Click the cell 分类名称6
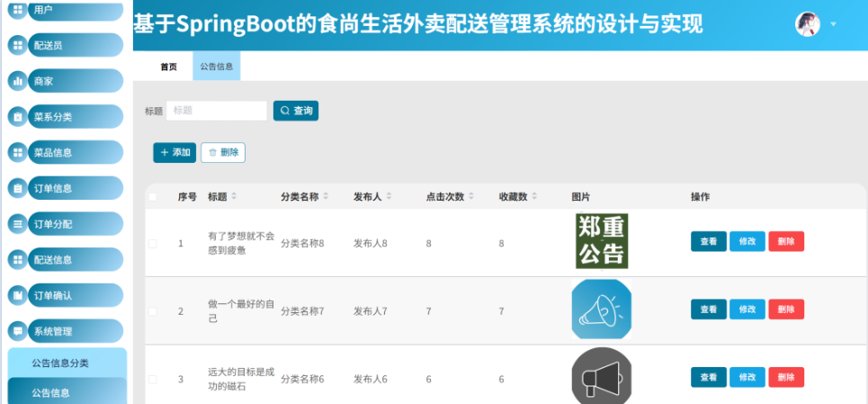The image size is (868, 404). [x=302, y=379]
